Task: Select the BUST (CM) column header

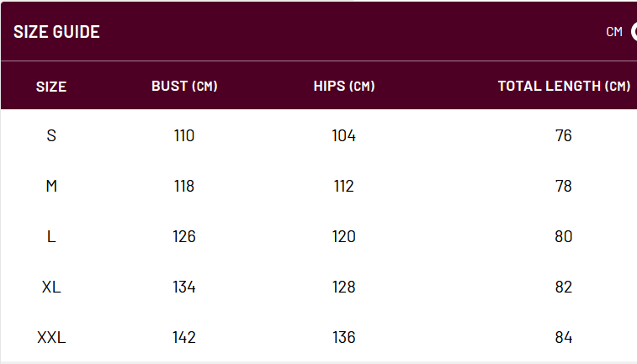Action: coord(184,86)
